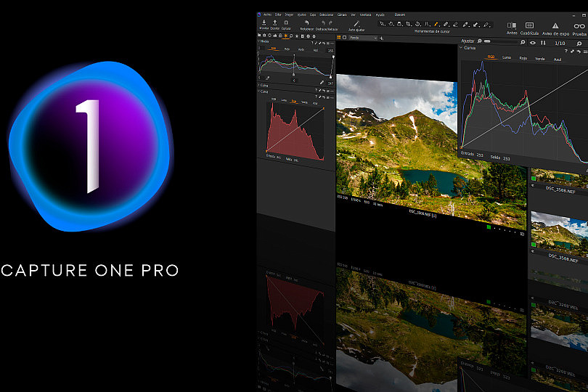Click the highlight eyedropper in Niveles

322,82
